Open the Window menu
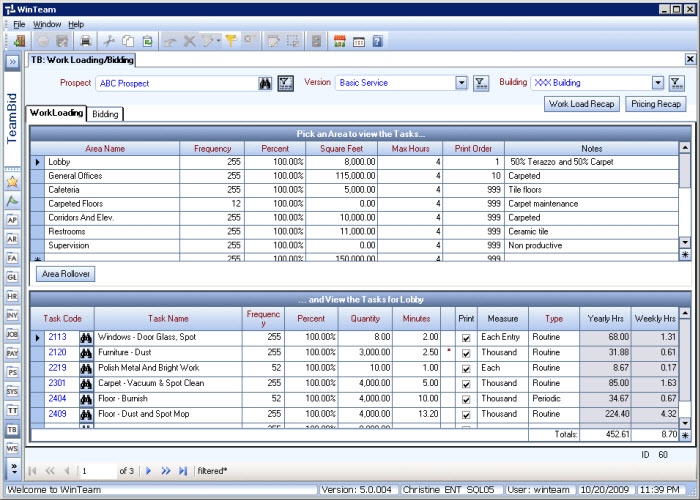700x500 pixels. (47, 24)
